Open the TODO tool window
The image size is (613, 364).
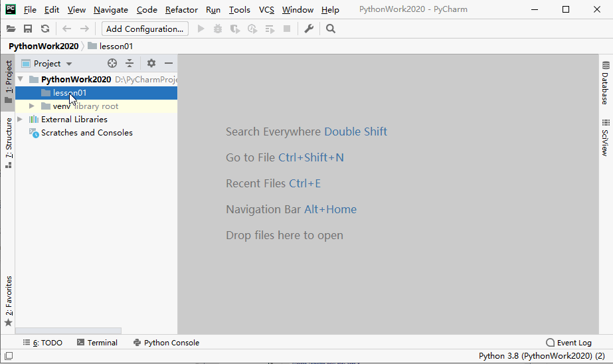43,343
